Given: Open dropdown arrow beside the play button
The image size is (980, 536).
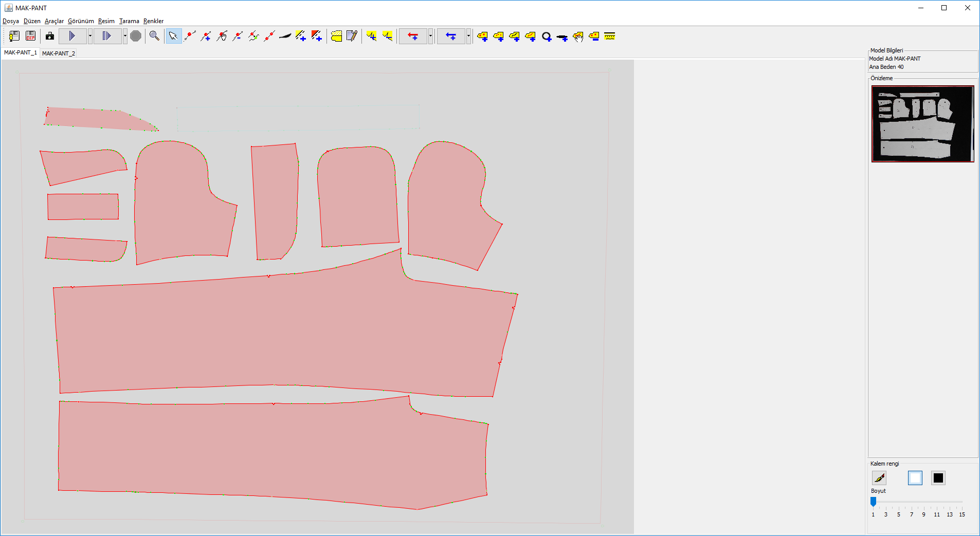Looking at the screenshot, I should tap(90, 36).
